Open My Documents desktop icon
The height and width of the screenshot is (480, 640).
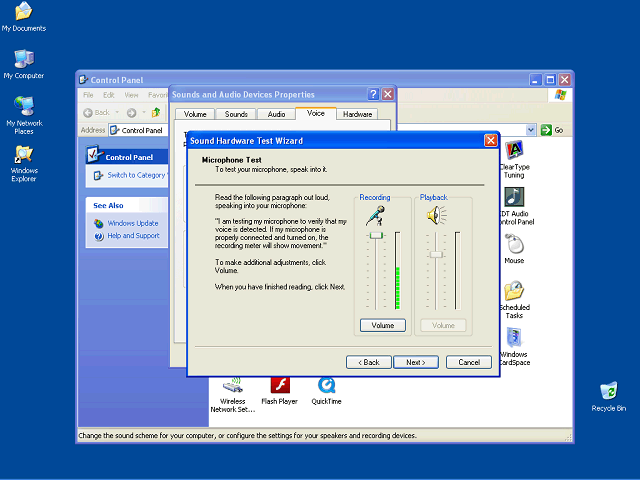(24, 16)
